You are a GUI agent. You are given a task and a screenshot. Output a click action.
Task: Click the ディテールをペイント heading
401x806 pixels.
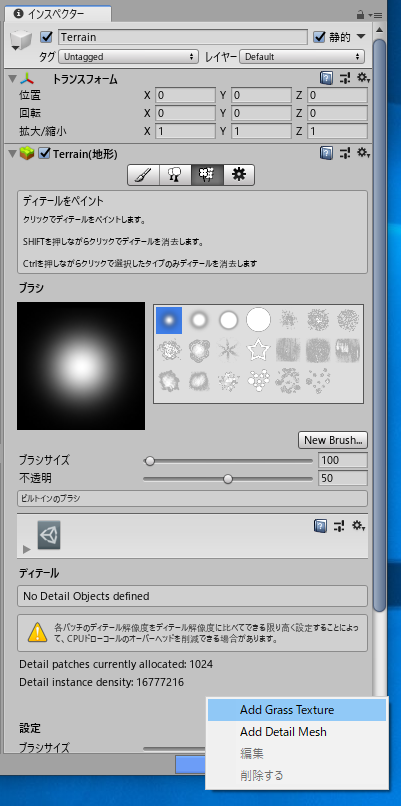63,201
